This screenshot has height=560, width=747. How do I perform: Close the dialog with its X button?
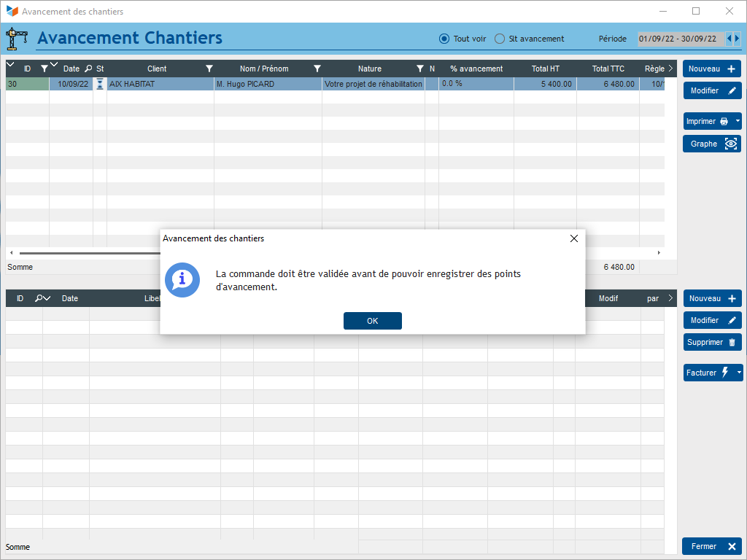573,238
